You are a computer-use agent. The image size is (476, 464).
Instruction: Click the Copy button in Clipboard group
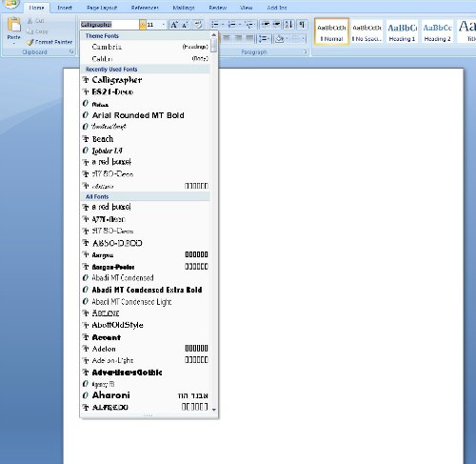pos(37,31)
